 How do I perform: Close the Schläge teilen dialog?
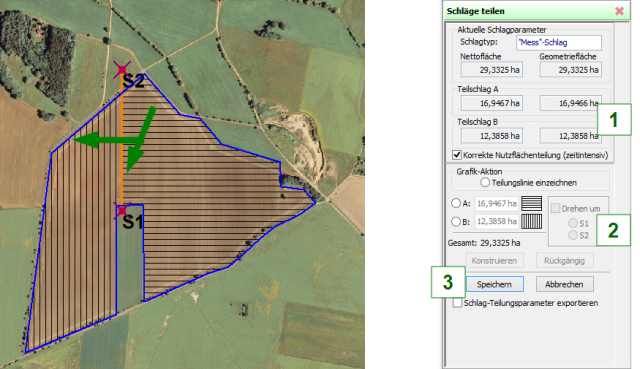coord(620,11)
